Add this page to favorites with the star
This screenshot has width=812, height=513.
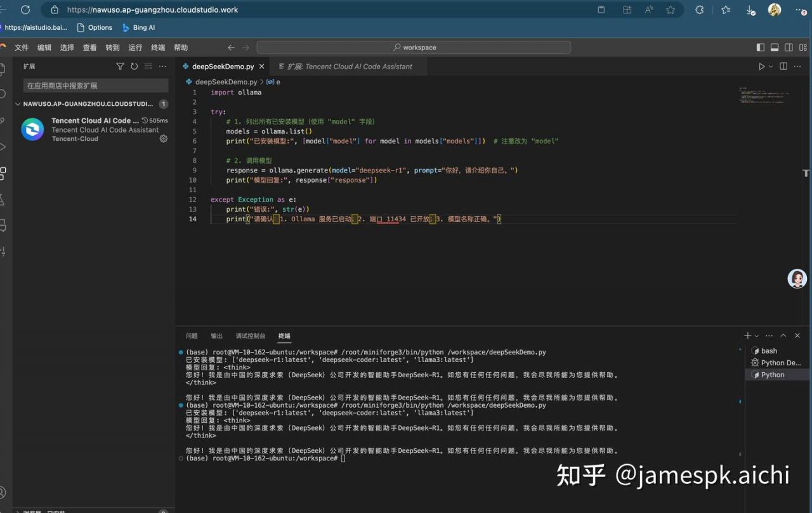click(x=671, y=10)
